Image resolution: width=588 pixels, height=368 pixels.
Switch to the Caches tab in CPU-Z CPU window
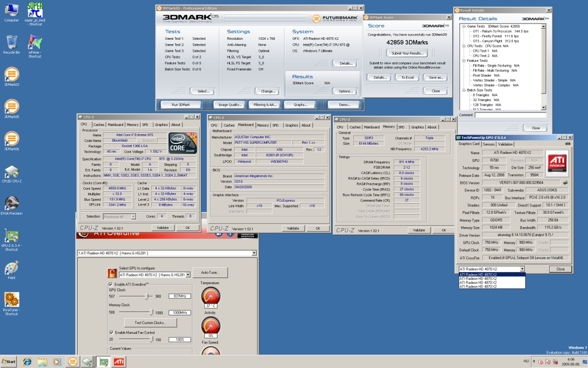click(x=99, y=125)
